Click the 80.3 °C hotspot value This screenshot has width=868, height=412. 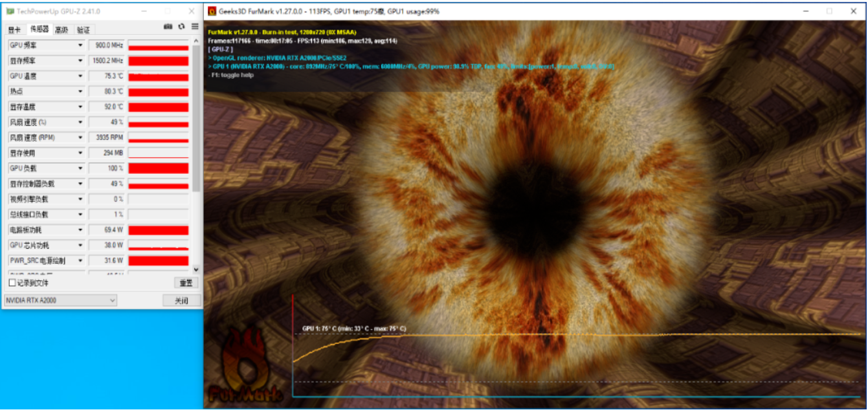(x=107, y=91)
